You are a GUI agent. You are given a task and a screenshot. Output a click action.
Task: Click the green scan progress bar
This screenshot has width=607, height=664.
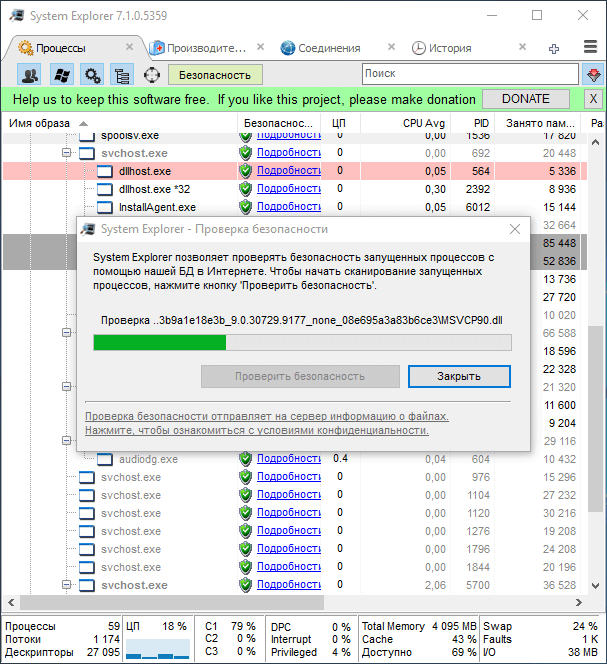tap(302, 343)
